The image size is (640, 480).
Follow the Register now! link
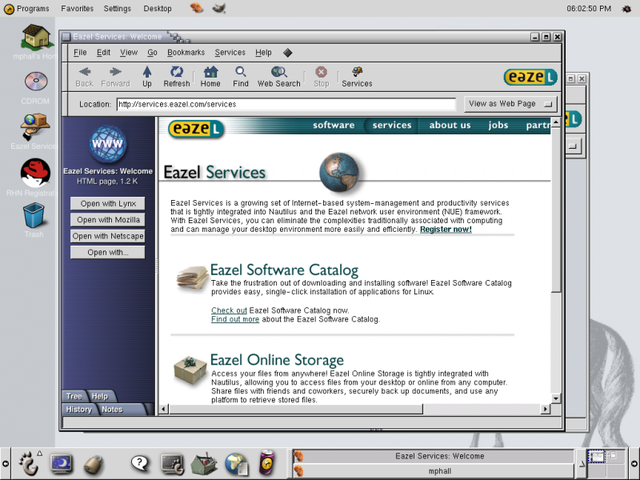click(x=446, y=229)
